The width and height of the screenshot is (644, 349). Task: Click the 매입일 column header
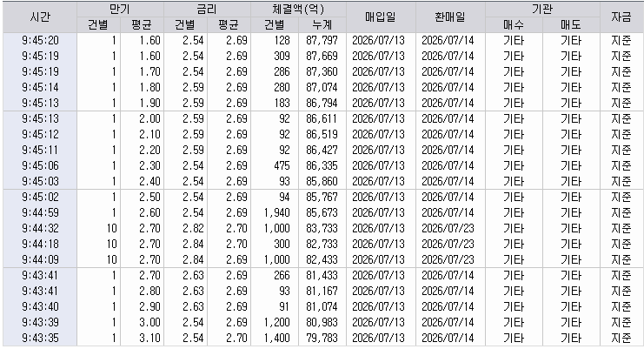click(x=381, y=17)
